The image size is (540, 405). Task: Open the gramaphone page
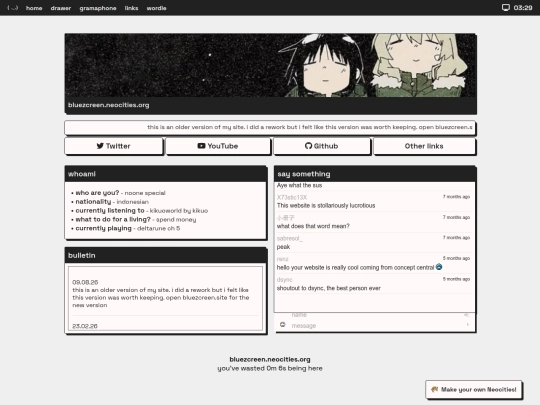[98, 8]
